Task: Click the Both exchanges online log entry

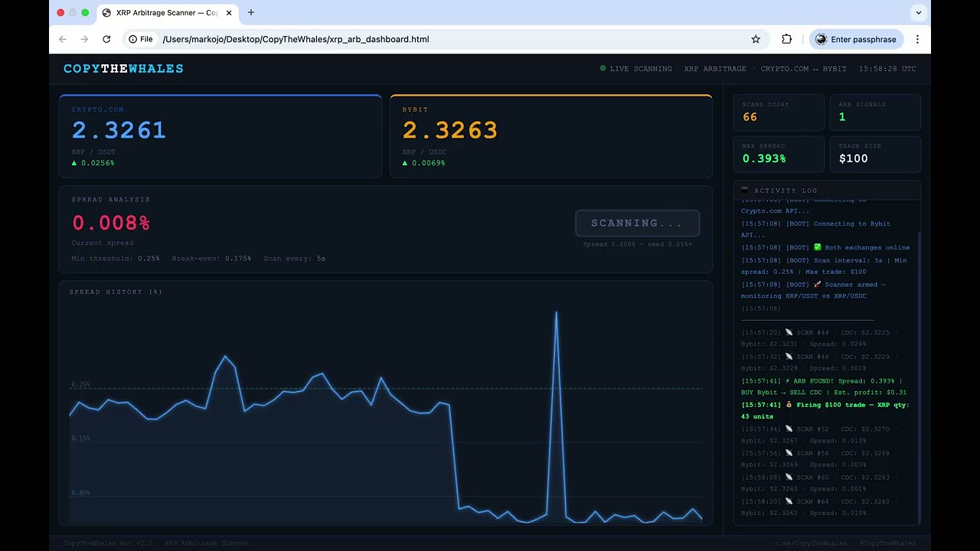Action: 825,248
